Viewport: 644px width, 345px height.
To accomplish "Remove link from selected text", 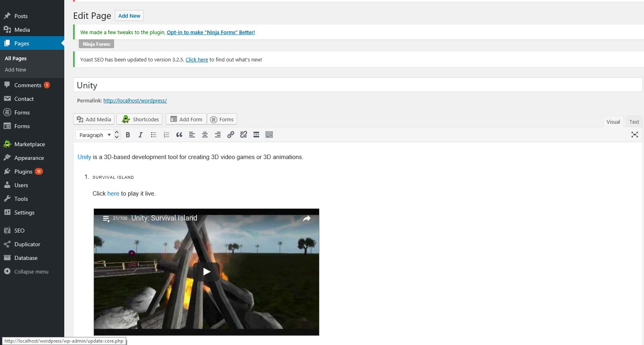I will click(243, 135).
